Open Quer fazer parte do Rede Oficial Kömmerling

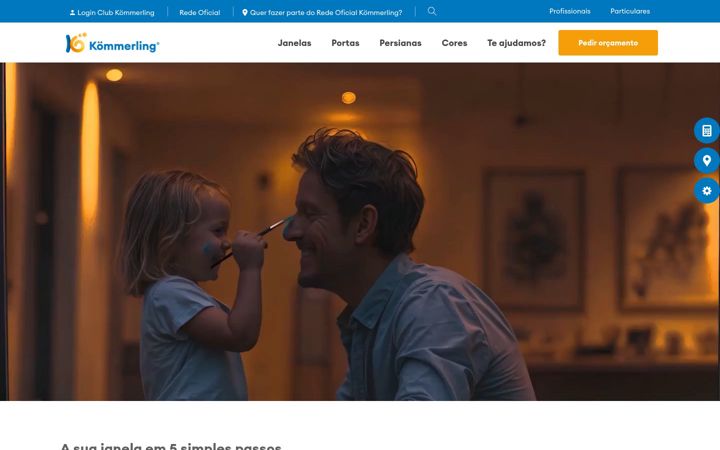coord(322,12)
